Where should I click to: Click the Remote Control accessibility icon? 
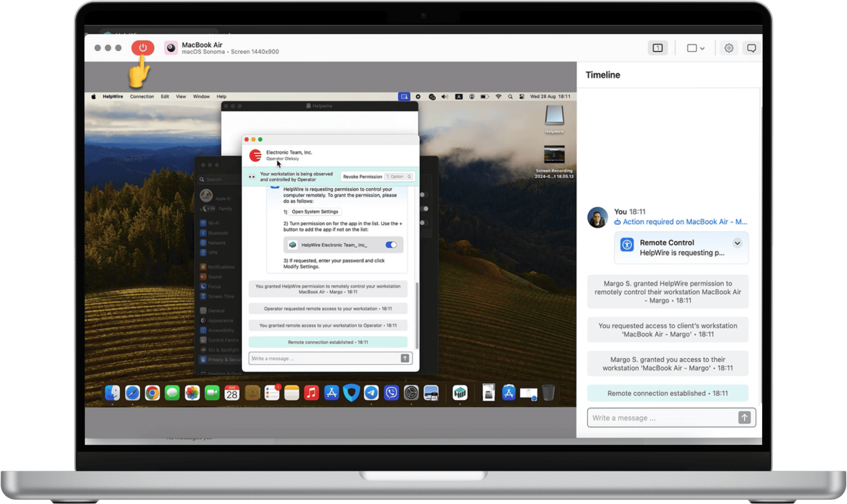(x=627, y=244)
